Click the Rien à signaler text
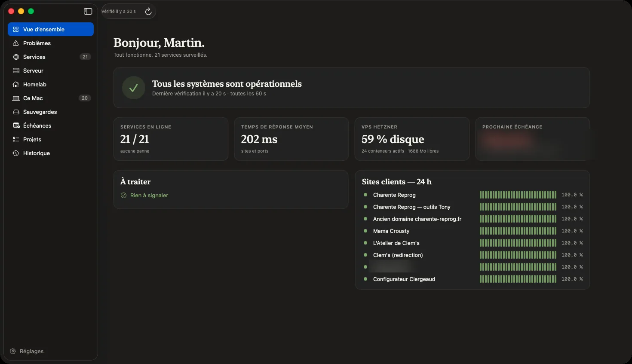The image size is (632, 364). (149, 195)
